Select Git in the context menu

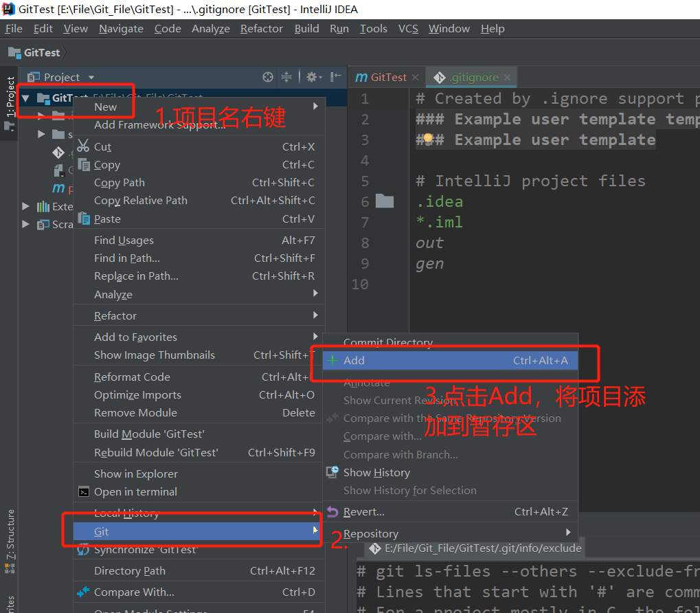196,531
